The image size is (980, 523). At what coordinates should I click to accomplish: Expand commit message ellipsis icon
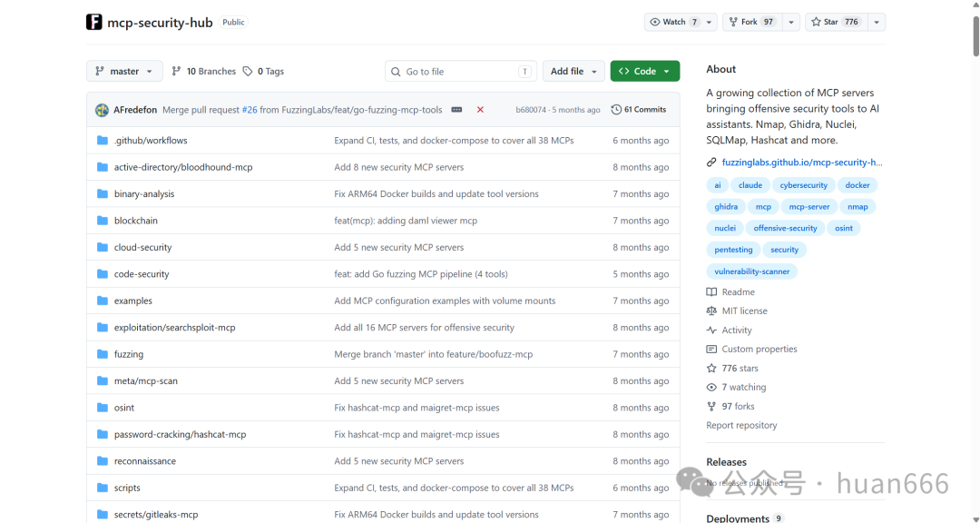pos(456,110)
